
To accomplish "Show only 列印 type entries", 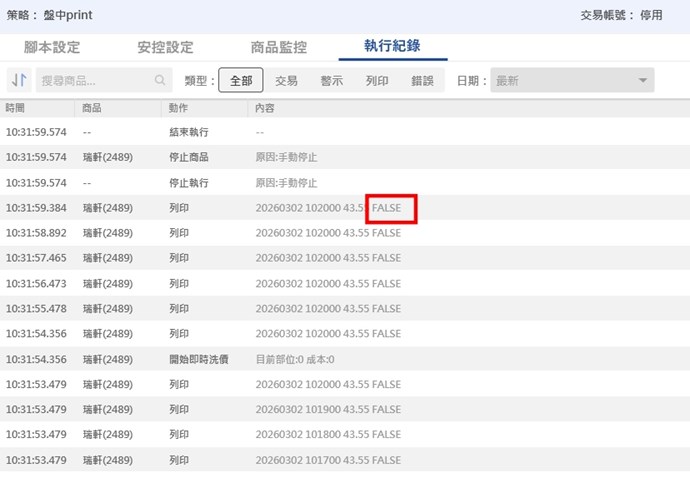I will [x=377, y=81].
